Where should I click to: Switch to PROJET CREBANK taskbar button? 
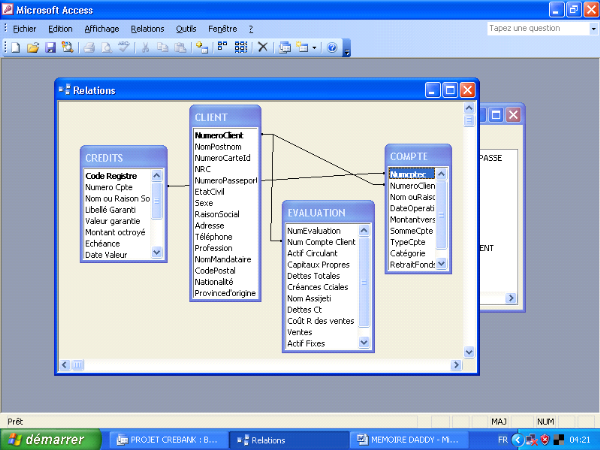coord(167,439)
